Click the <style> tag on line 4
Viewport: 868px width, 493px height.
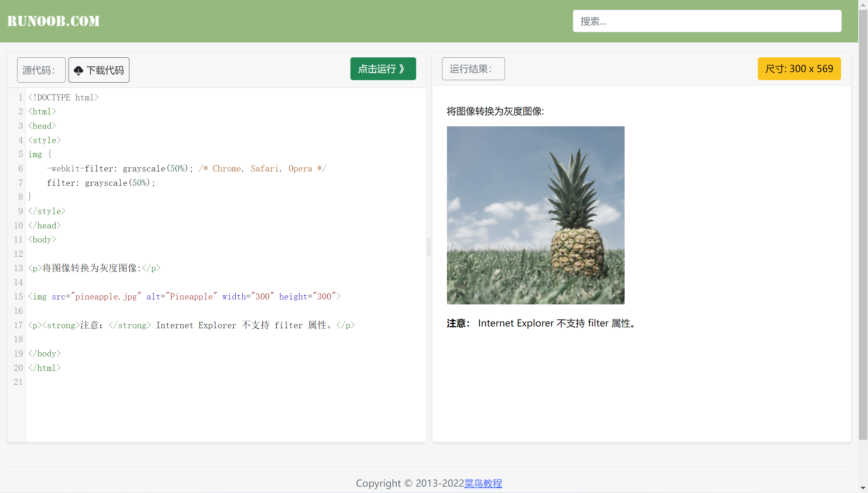[x=44, y=140]
